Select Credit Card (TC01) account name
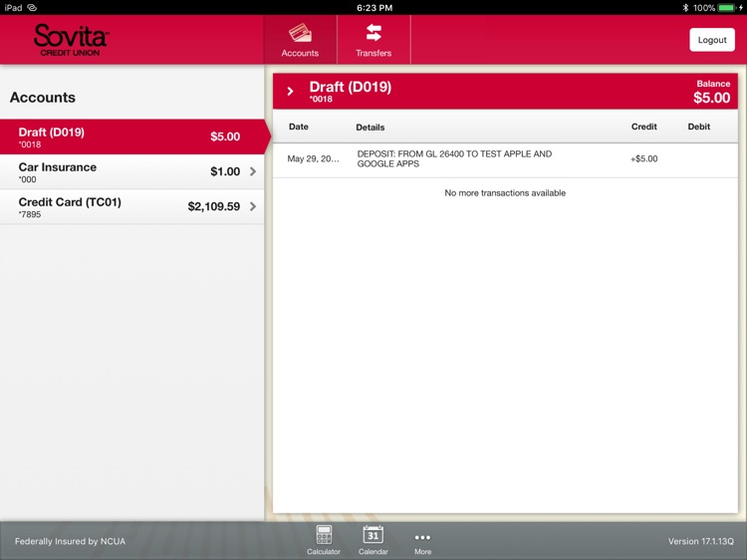747x560 pixels. point(70,202)
